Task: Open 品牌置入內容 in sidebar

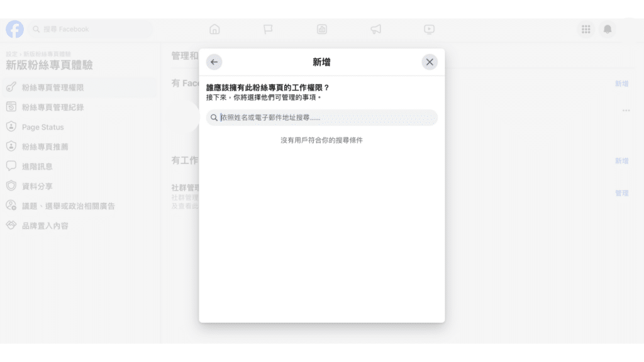Action: 45,226
